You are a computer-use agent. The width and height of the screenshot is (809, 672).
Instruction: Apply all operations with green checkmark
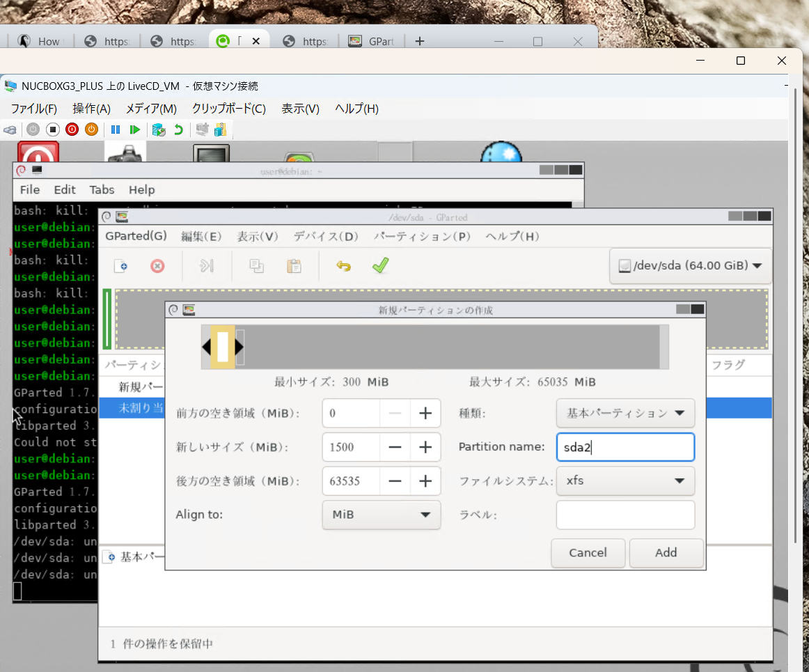coord(380,265)
